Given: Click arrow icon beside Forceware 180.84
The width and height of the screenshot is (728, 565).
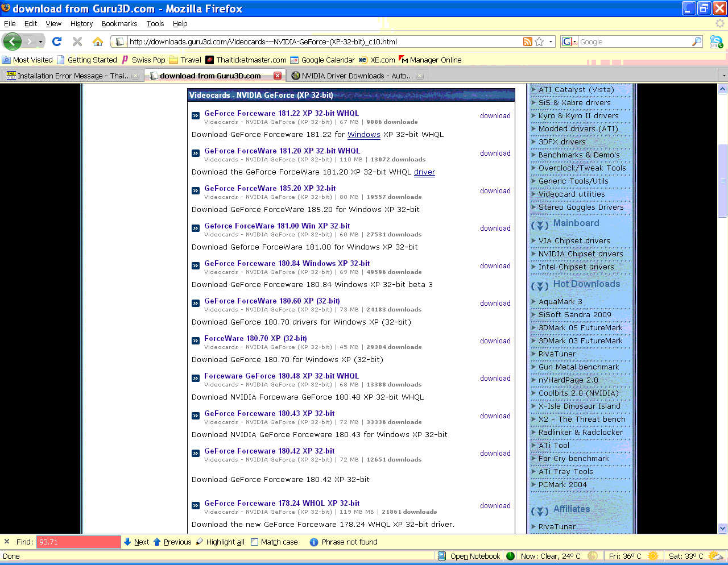Looking at the screenshot, I should click(196, 265).
